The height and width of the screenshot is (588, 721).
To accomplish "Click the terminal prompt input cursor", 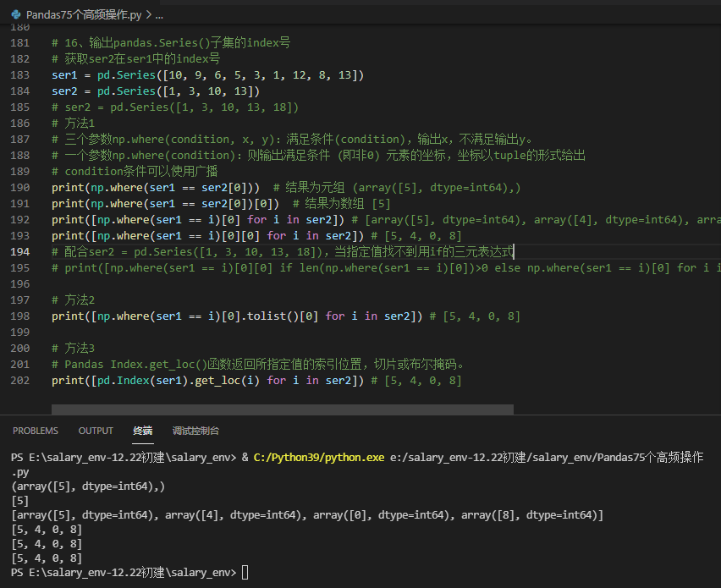I will (x=245, y=573).
